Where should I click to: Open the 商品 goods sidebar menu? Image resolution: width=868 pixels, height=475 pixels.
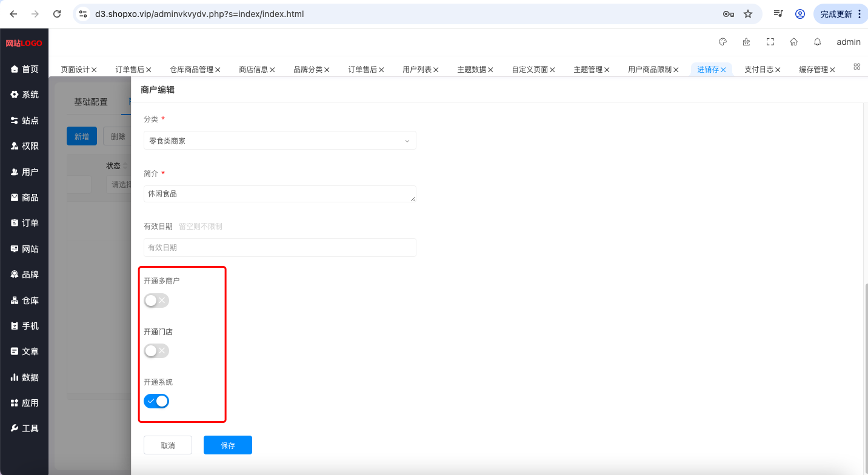pyautogui.click(x=24, y=198)
